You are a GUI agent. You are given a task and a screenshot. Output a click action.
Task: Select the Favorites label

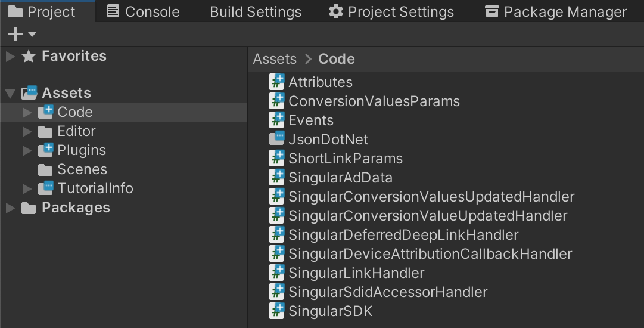pyautogui.click(x=74, y=56)
